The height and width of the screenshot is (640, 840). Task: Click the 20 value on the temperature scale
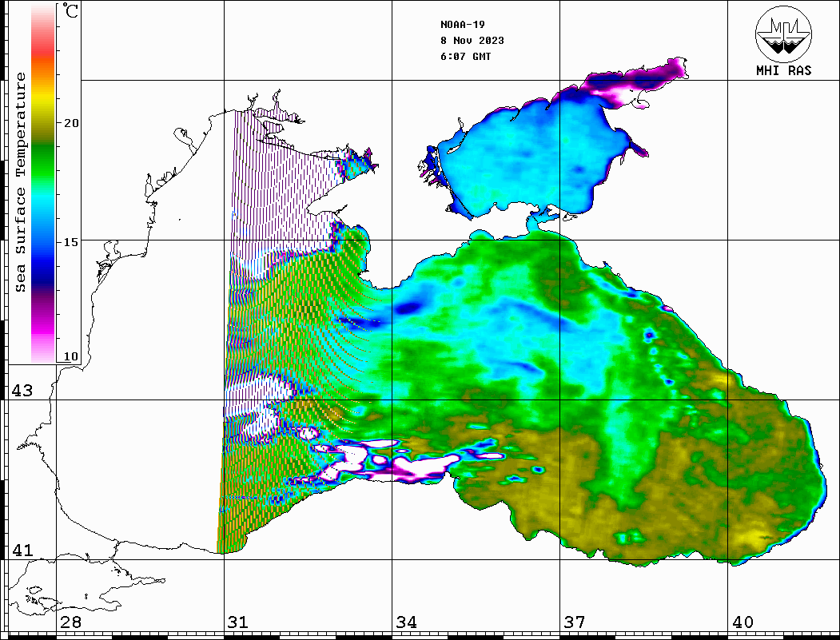(71, 123)
